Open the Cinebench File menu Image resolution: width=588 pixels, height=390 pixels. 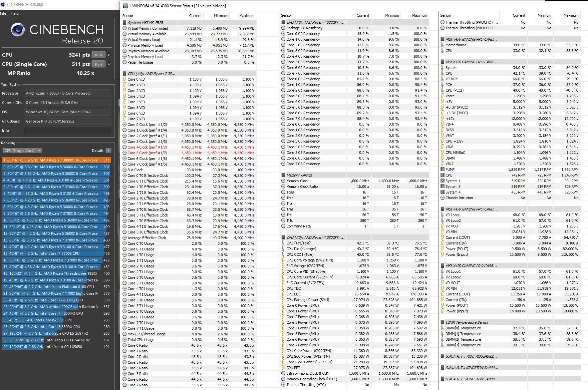click(3, 13)
